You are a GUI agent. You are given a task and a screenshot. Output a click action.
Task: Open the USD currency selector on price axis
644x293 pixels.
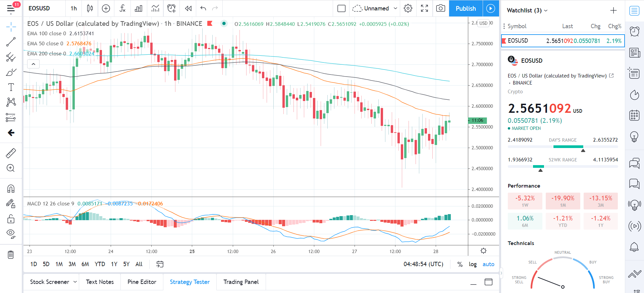point(483,23)
